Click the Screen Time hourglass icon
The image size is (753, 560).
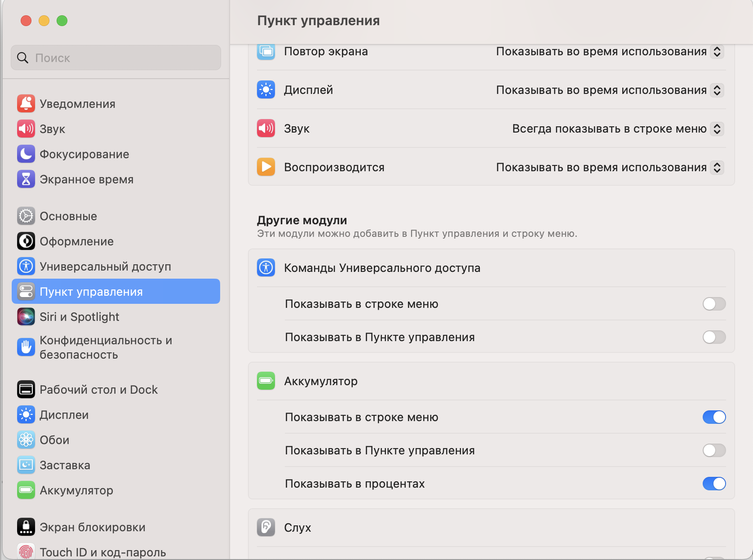[26, 179]
